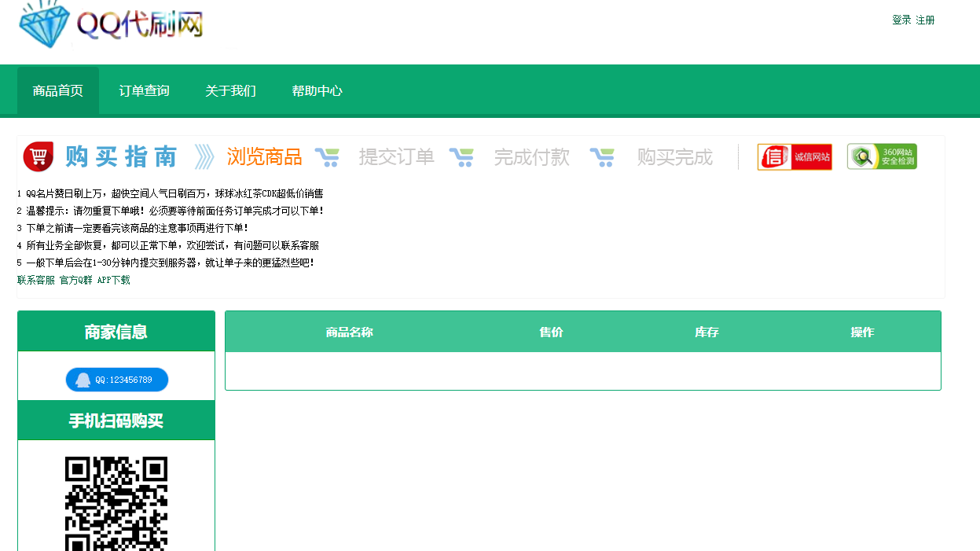Image resolution: width=980 pixels, height=551 pixels.
Task: Open the 诚信网站 trust badge
Action: 795,156
